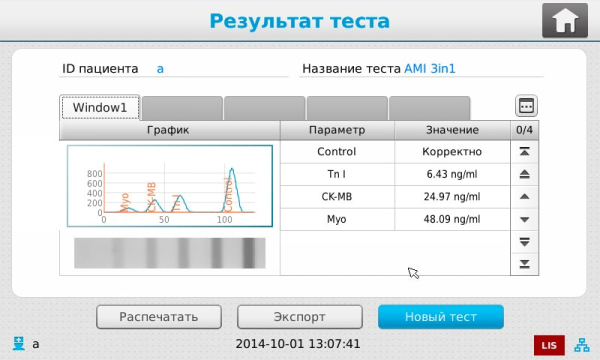Page up with the eject-style arrow

pyautogui.click(x=525, y=174)
